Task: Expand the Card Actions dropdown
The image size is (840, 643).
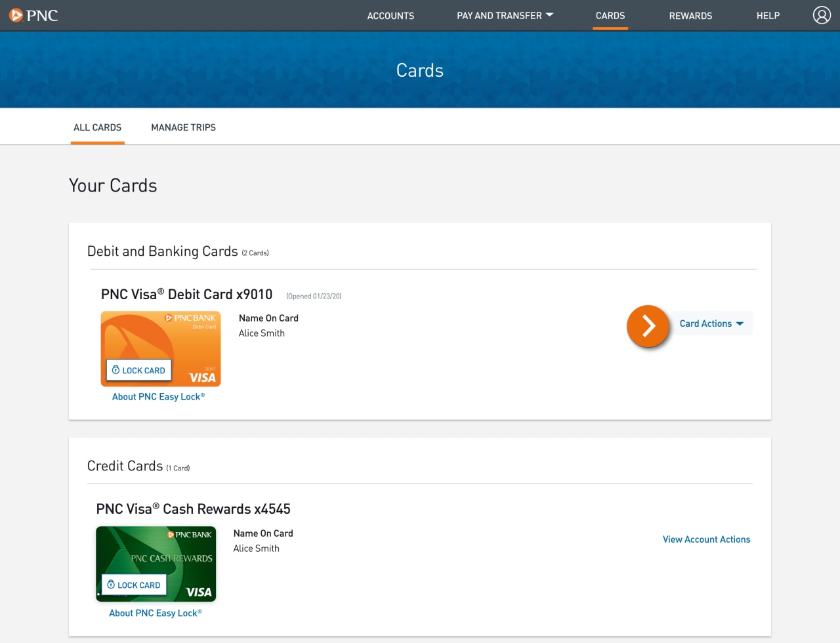Action: click(x=711, y=323)
